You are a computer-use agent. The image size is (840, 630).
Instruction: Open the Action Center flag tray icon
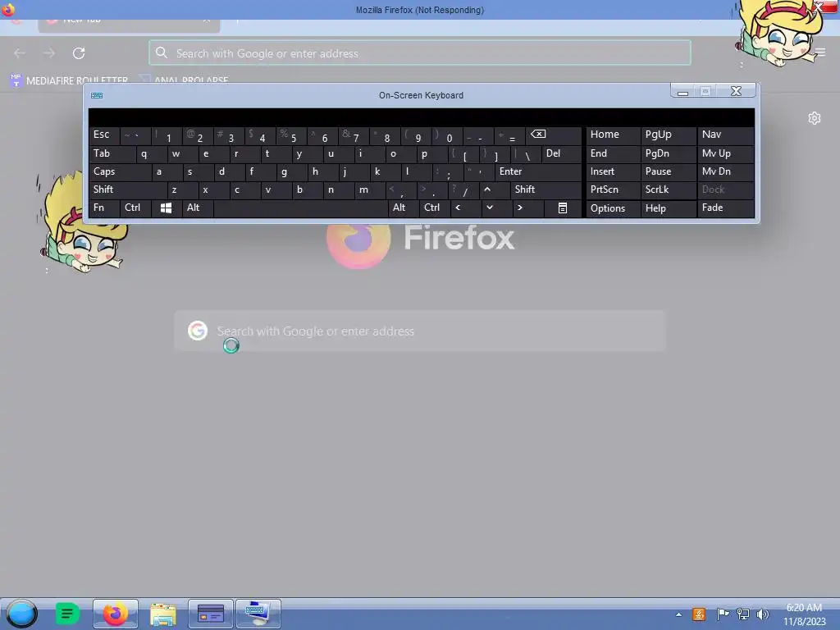tap(723, 614)
